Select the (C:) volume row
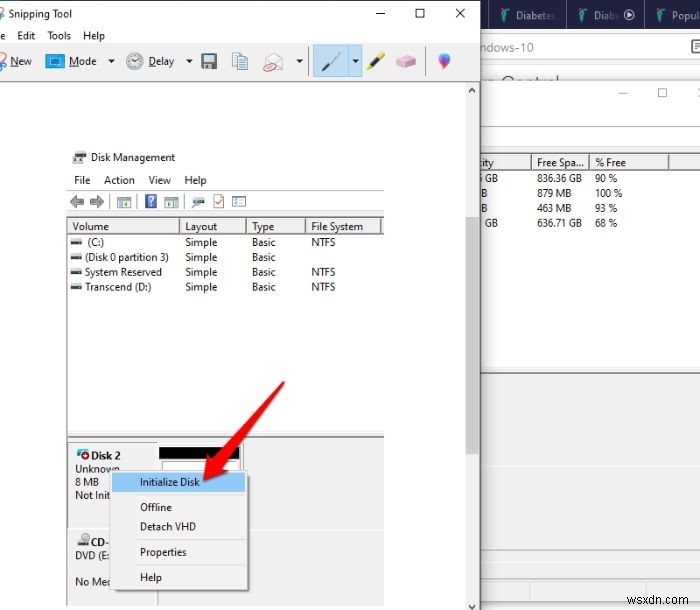 [x=225, y=242]
